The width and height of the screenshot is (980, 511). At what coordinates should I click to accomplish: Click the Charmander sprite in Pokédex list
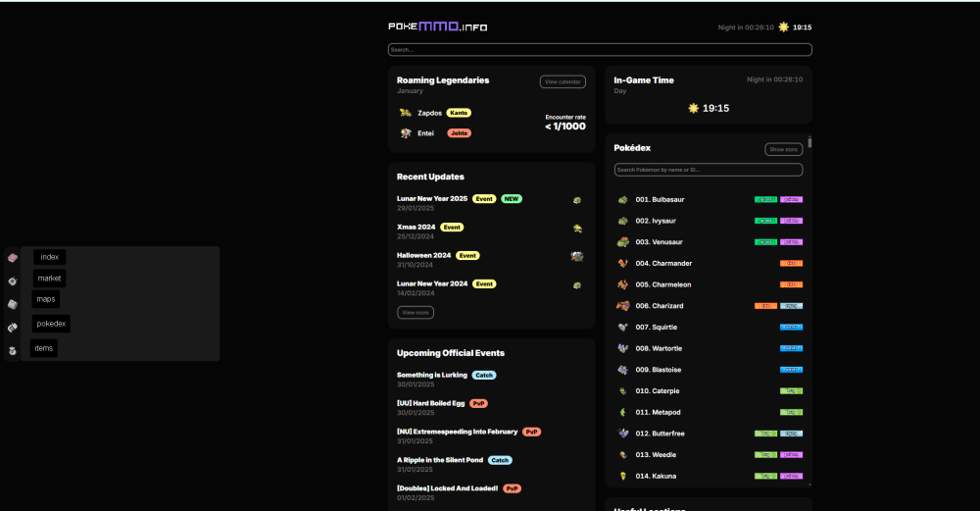pyautogui.click(x=622, y=263)
